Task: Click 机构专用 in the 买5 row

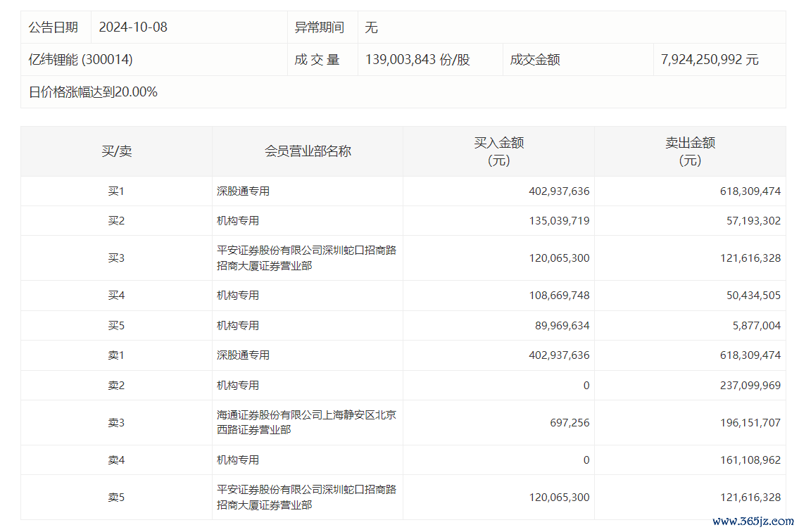Action: pyautogui.click(x=238, y=325)
